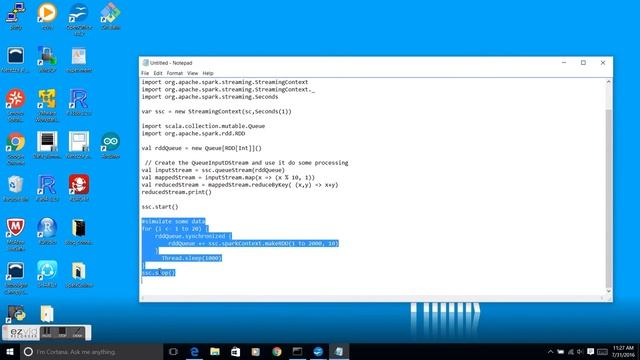The height and width of the screenshot is (360, 640).
Task: Click the Cortana search box
Action: pos(91,351)
